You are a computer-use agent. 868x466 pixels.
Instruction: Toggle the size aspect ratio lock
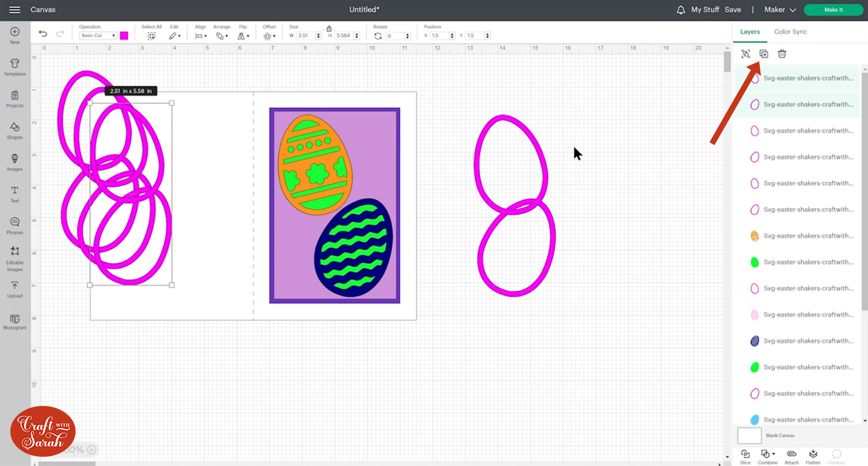pyautogui.click(x=329, y=28)
